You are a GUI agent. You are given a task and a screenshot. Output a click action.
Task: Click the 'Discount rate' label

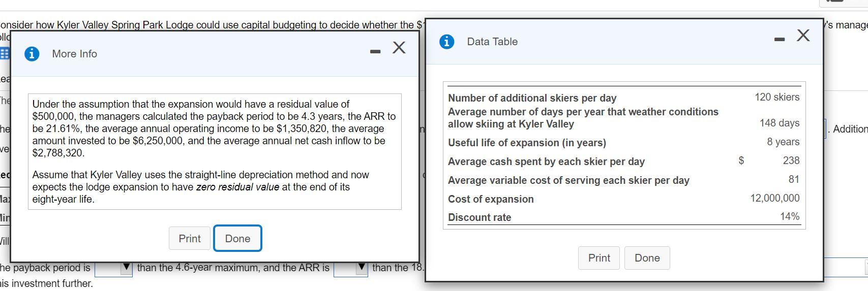pyautogui.click(x=480, y=217)
